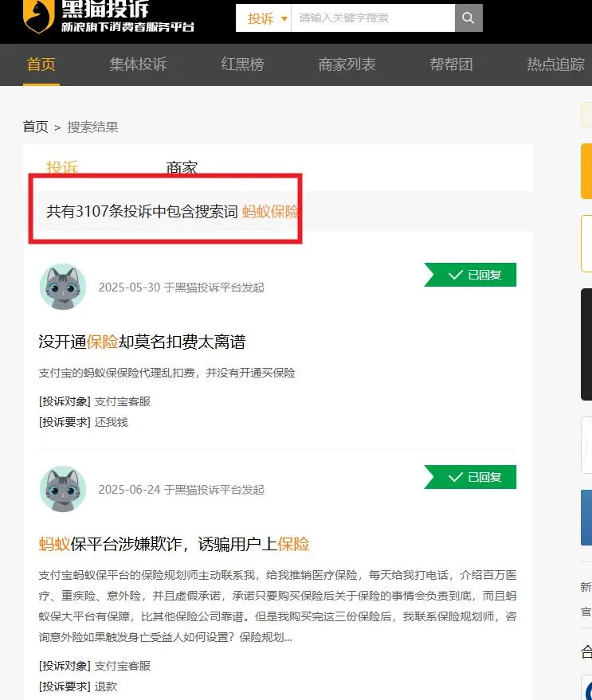This screenshot has height=700, width=592.
Task: Select the 搜索结果 breadcrumb text
Action: 92,127
